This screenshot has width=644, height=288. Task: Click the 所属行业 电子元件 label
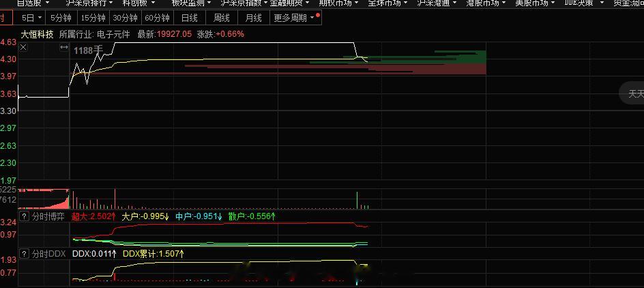pyautogui.click(x=94, y=34)
